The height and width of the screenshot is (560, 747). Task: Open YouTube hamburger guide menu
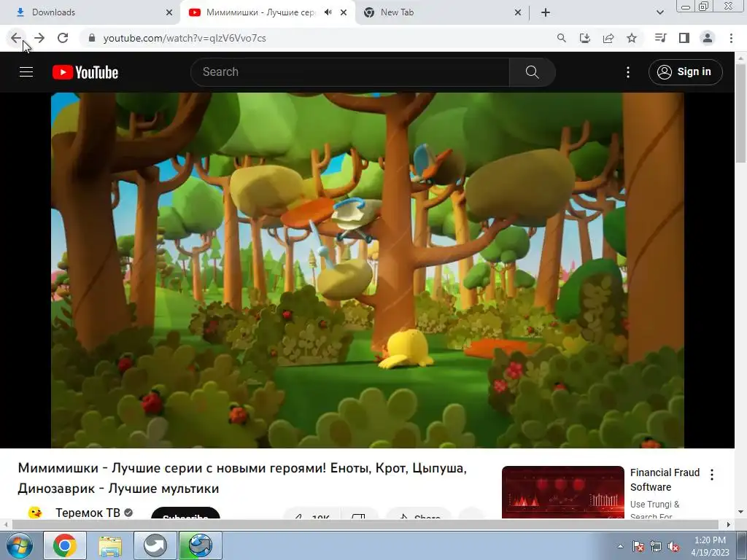(26, 72)
